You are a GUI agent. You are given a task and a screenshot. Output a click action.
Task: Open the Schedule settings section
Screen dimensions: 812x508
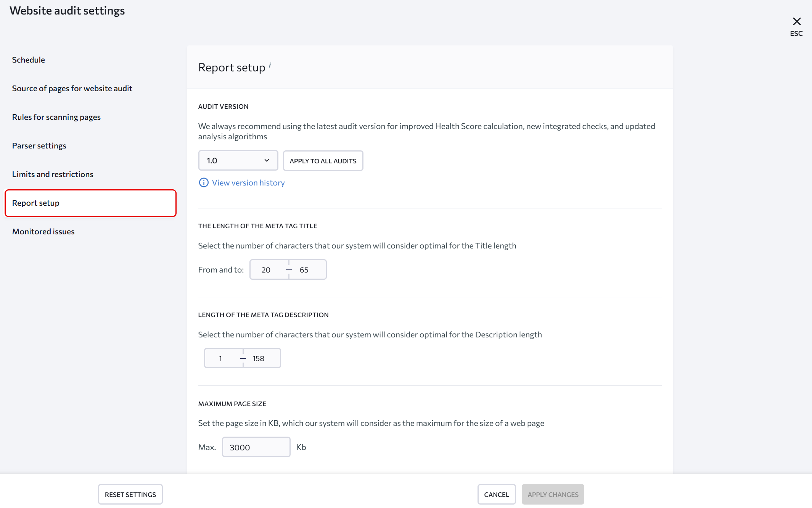tap(29, 60)
